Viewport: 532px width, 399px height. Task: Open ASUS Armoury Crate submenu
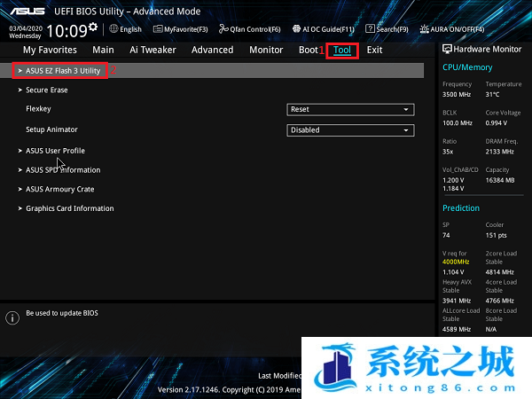point(59,190)
